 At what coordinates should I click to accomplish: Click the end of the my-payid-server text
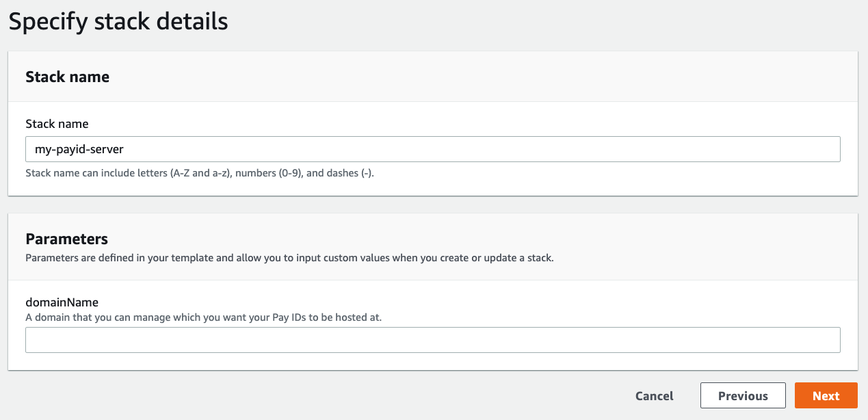pos(124,148)
